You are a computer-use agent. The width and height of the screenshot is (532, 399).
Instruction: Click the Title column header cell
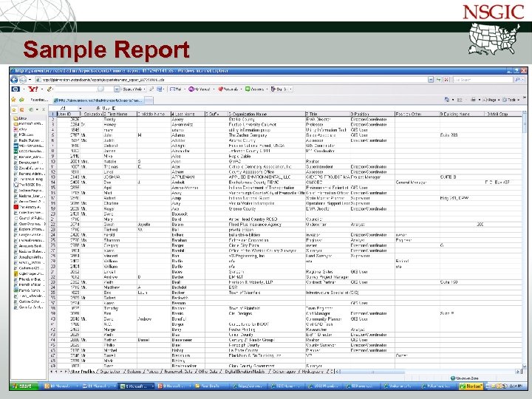click(327, 114)
